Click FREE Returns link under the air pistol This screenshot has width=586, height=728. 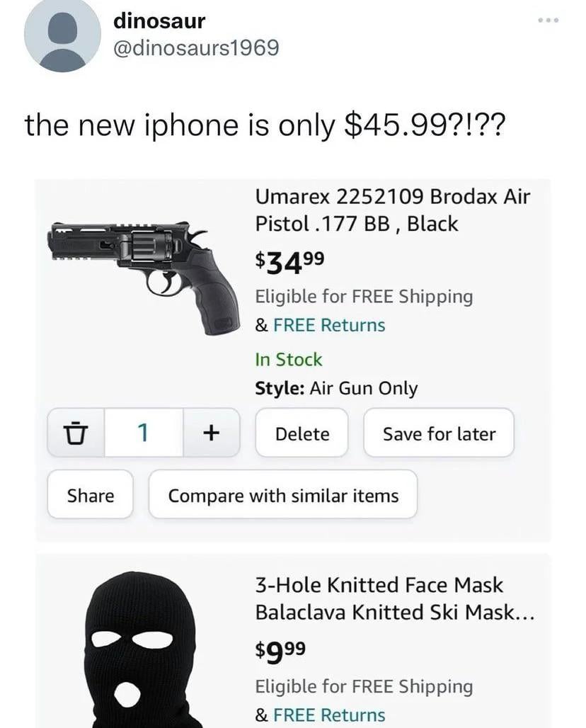329,325
